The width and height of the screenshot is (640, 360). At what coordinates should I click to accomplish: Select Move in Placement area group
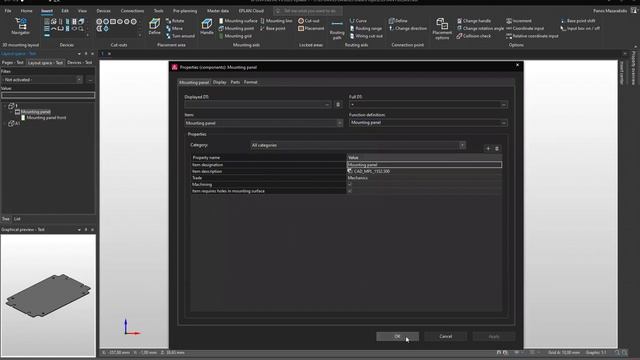174,28
